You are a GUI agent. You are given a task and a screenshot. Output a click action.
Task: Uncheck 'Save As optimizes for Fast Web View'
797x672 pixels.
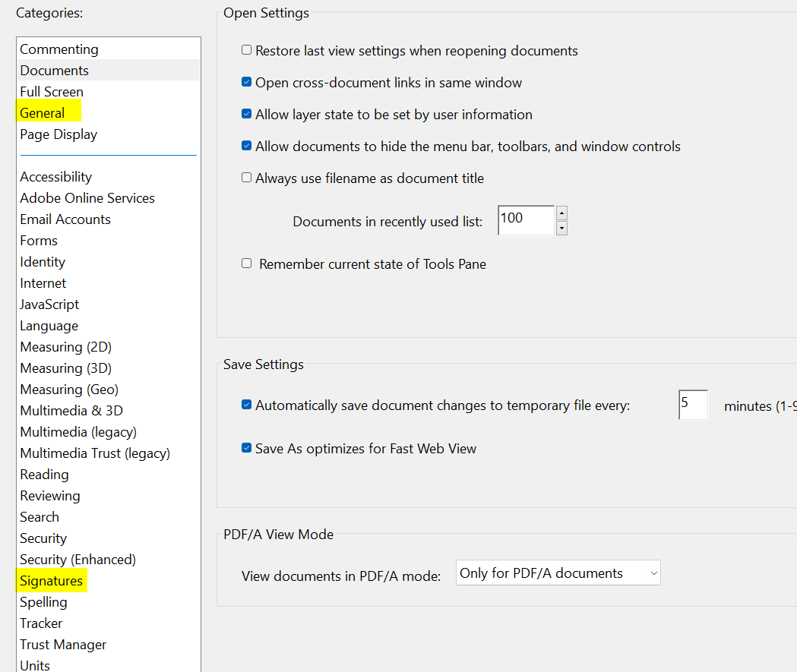246,448
